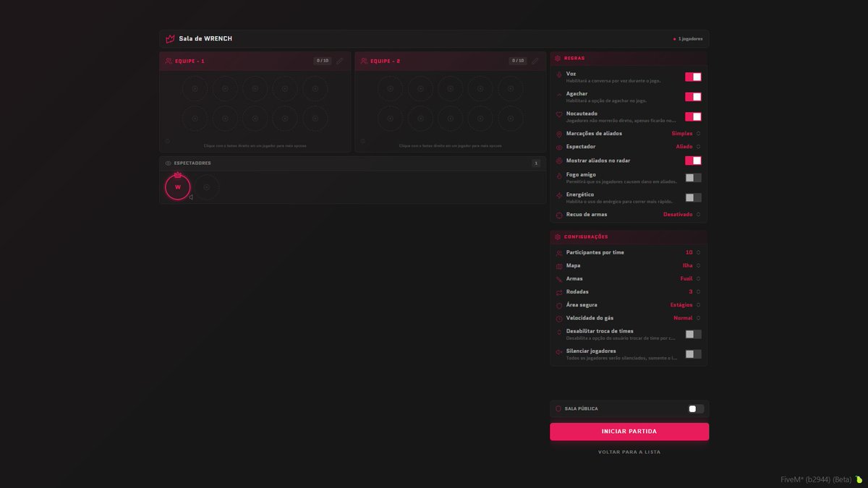
Task: Click the empty spectator slot beside W
Action: click(x=206, y=187)
